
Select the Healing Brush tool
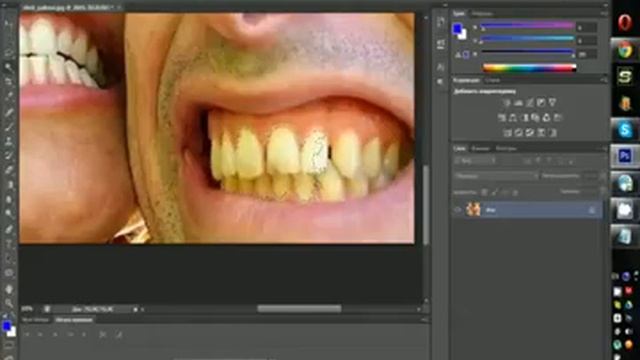click(9, 112)
